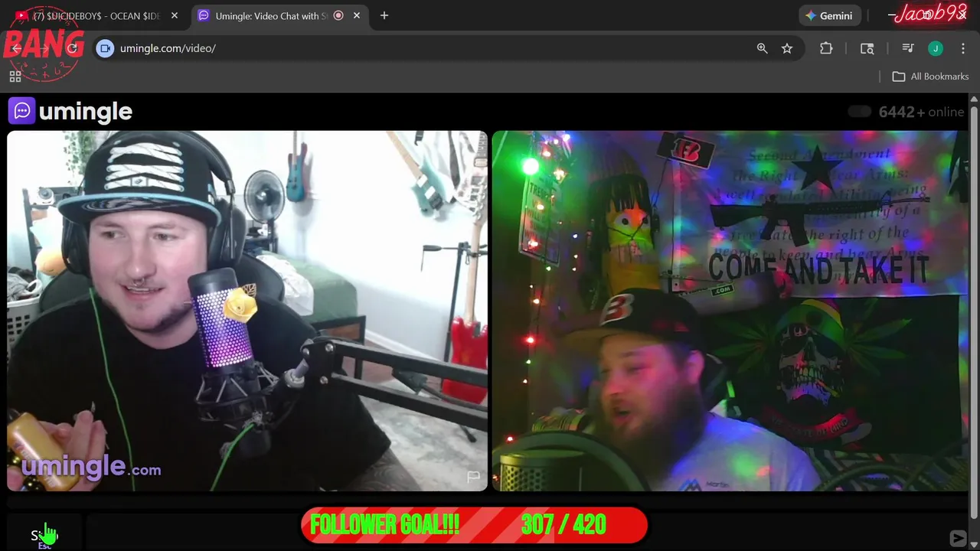Click the stranger's video feed on right
The height and width of the screenshot is (551, 980).
click(x=730, y=311)
